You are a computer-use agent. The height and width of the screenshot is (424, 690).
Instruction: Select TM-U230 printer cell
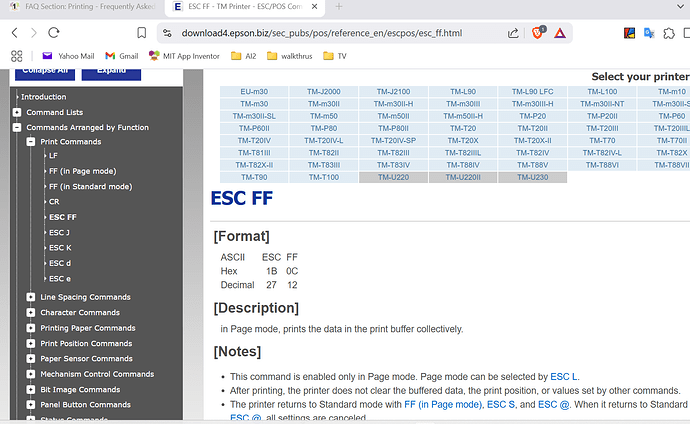[532, 177]
